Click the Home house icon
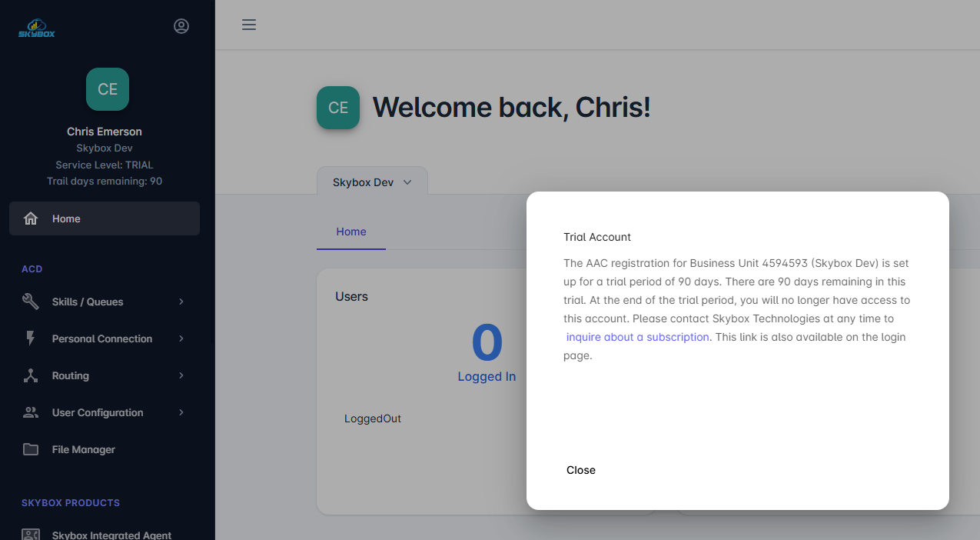 click(x=31, y=219)
